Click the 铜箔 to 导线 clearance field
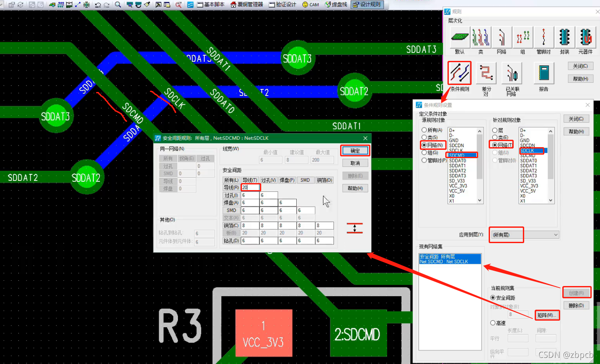Viewport: 600px width, 364px height. click(250, 226)
